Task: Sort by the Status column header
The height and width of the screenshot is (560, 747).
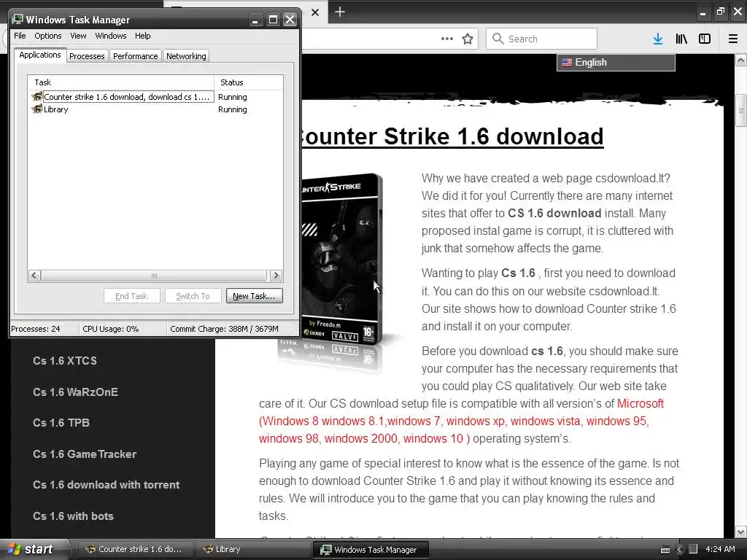Action: [248, 82]
